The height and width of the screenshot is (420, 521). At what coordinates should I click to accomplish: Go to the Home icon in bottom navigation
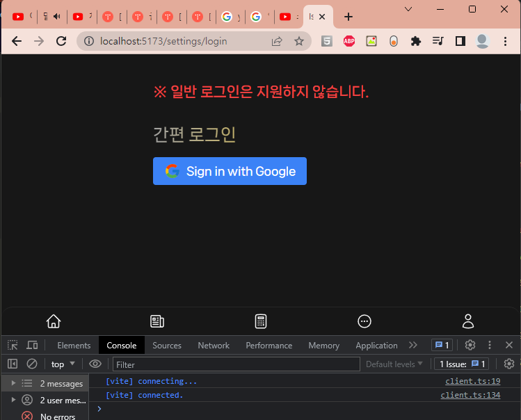click(54, 321)
